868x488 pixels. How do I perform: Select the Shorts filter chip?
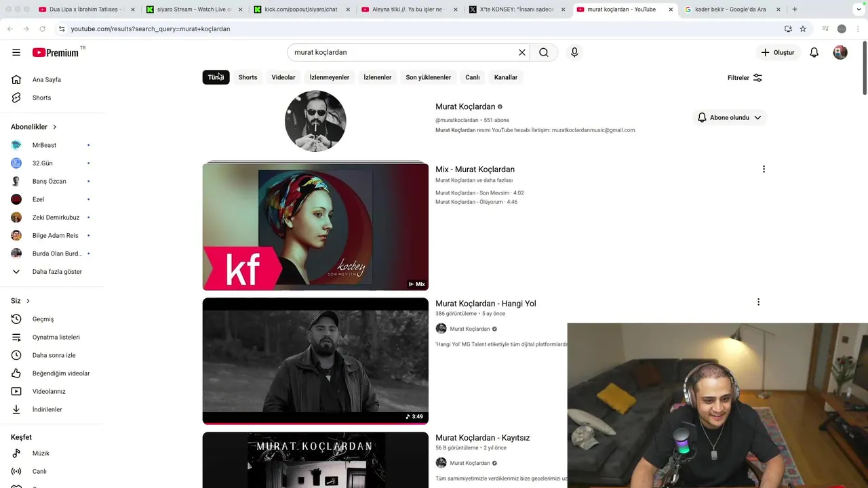pos(248,77)
